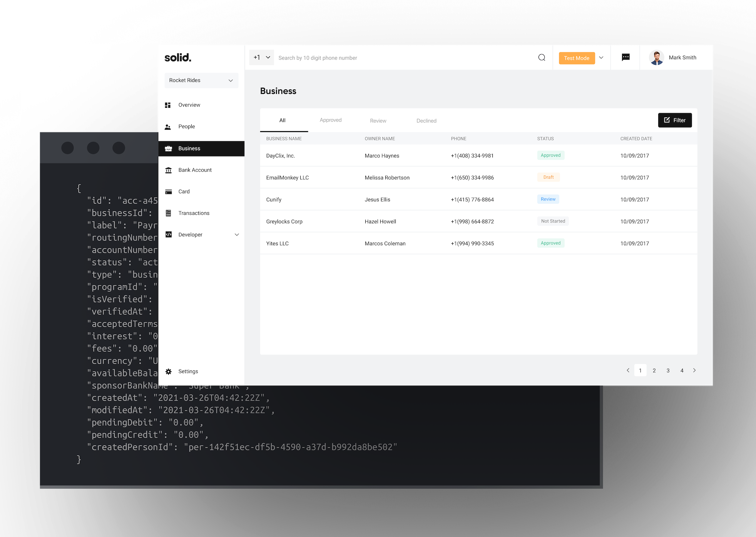This screenshot has width=756, height=537.
Task: Open the Test Mode dropdown arrow
Action: (601, 58)
